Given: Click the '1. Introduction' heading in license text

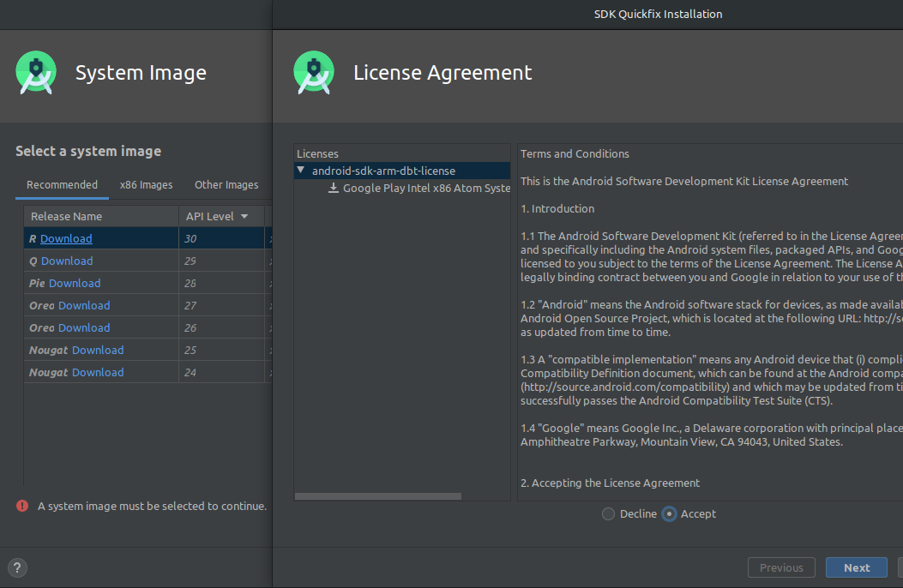Looking at the screenshot, I should pyautogui.click(x=557, y=209).
